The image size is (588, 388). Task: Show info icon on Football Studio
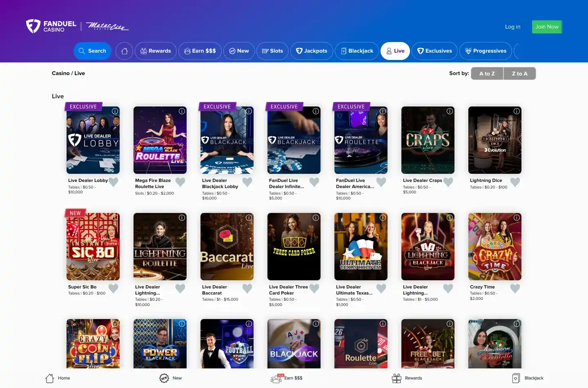(249, 324)
